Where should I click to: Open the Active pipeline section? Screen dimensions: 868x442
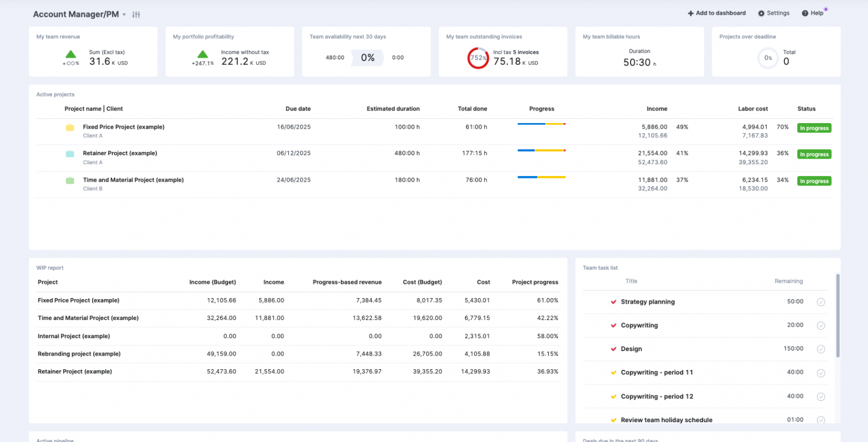(x=56, y=440)
